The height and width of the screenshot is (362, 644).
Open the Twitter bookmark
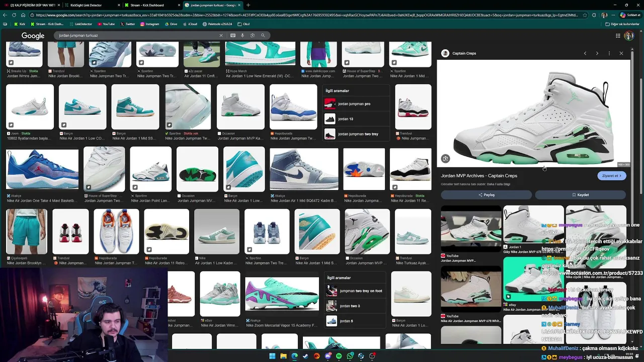[127, 24]
